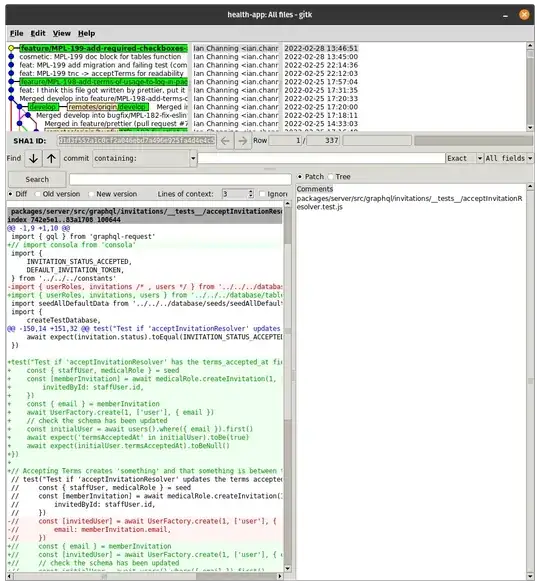Open the View menu
Viewport: 540px width, 586px height.
point(62,33)
